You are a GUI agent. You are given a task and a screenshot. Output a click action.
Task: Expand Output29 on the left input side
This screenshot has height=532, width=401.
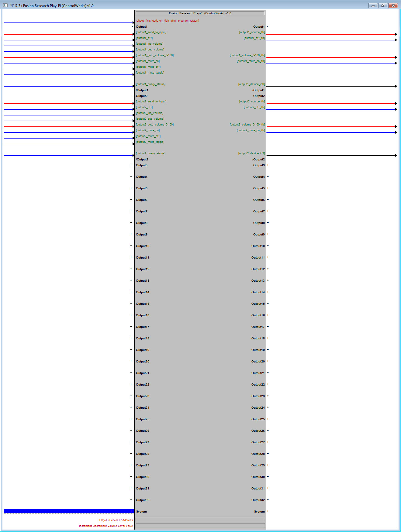131,465
